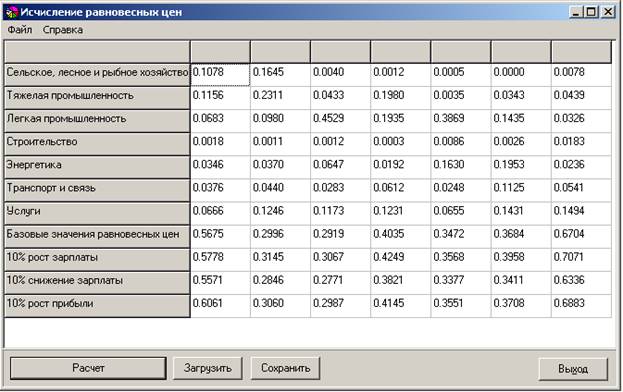623x392 pixels.
Task: Select row header Строительство
Action: [x=97, y=144]
